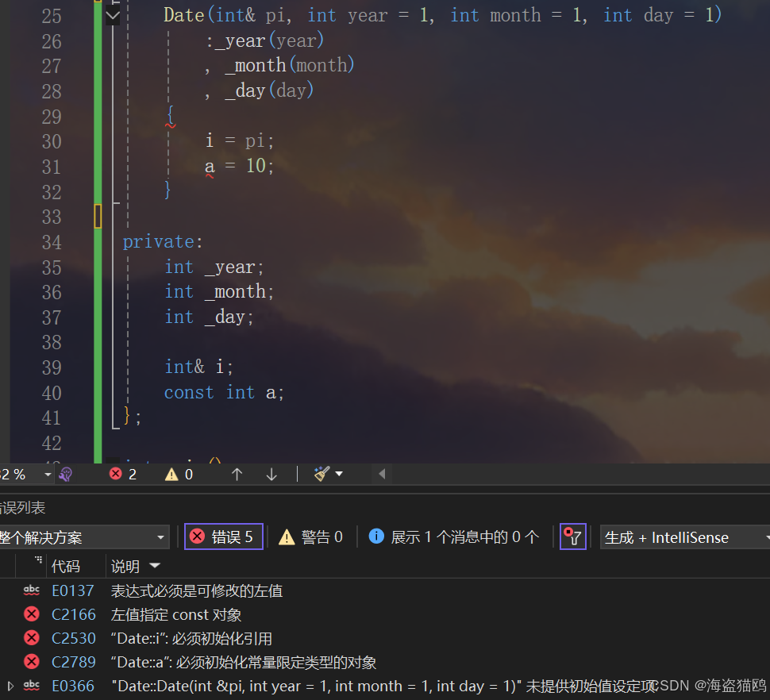Click line number 30 in the gutter
Screen dimensions: 770x700
click(x=52, y=142)
